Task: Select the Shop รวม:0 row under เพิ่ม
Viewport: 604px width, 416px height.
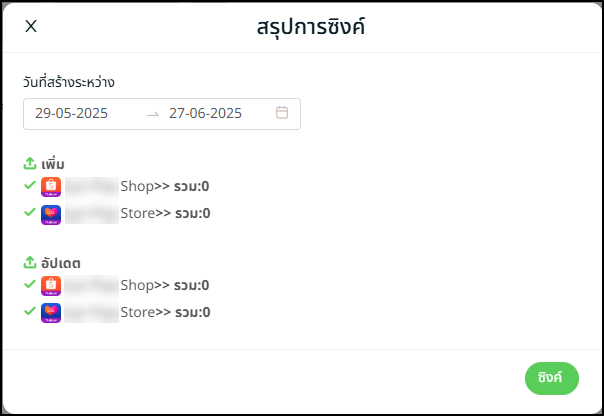Action: pos(164,186)
